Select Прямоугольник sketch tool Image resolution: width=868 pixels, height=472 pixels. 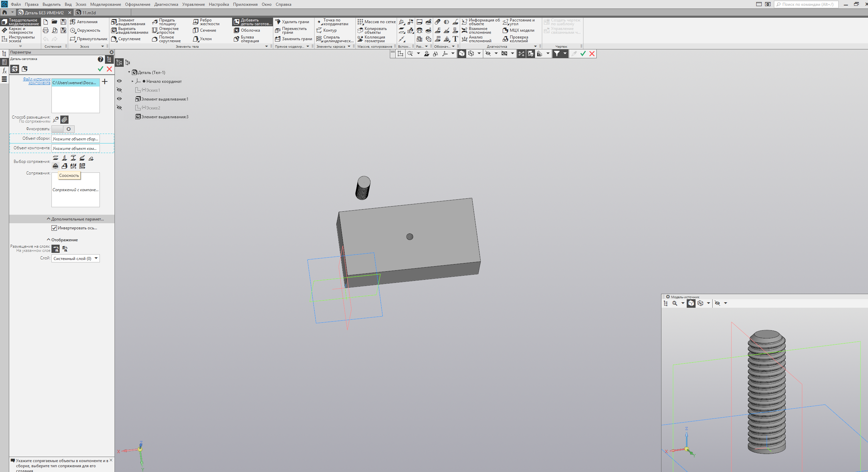[89, 39]
